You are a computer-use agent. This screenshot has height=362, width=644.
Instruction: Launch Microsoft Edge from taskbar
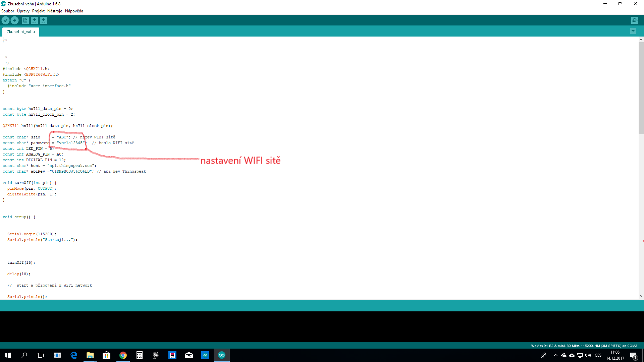pyautogui.click(x=74, y=355)
